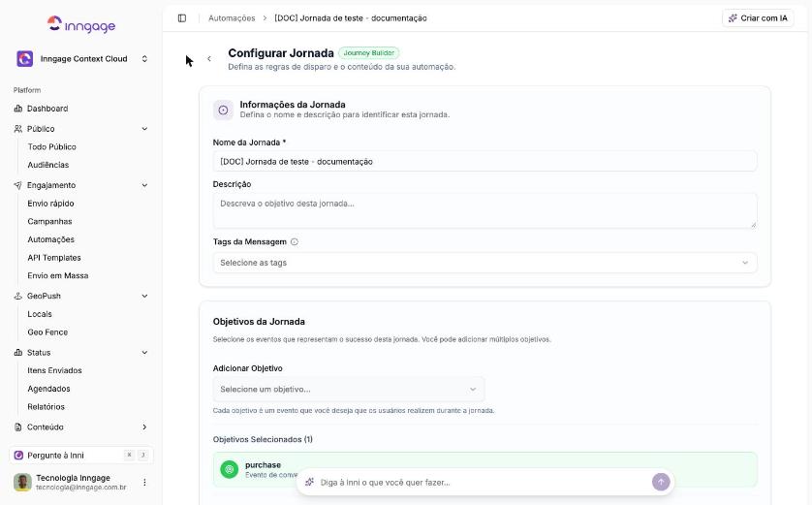Open Relatórios
812x505 pixels.
pos(47,406)
